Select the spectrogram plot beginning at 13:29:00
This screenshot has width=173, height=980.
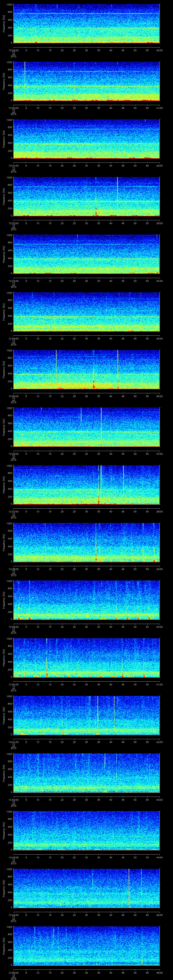(86, 24)
